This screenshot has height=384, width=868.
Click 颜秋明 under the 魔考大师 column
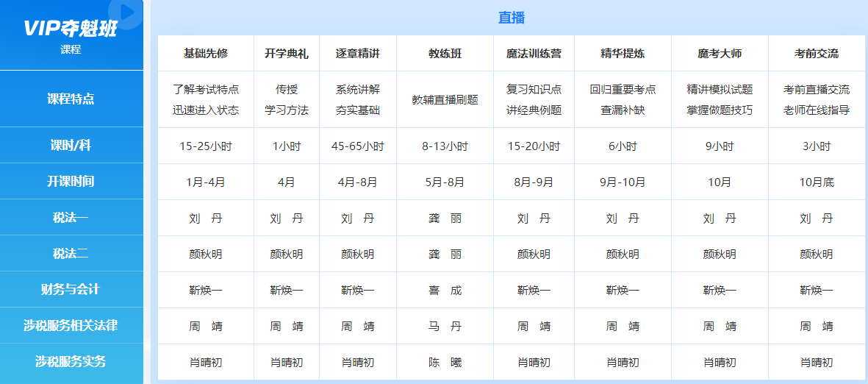tap(720, 255)
